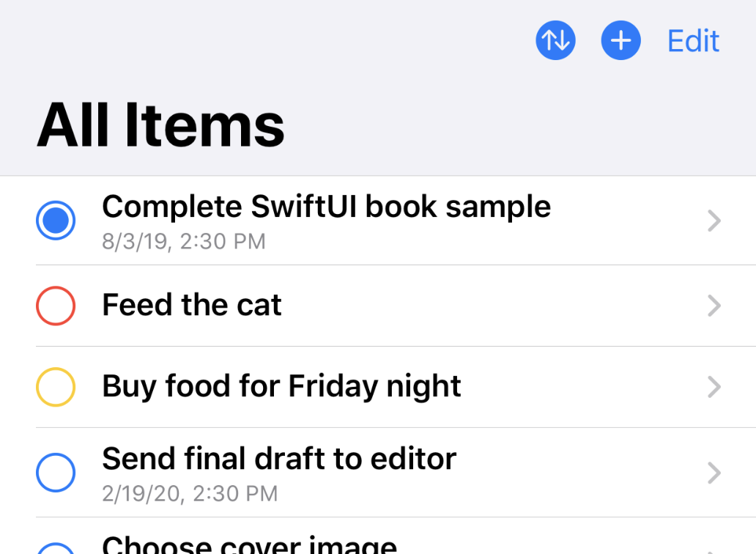The image size is (756, 554).
Task: Tap the All Items heading
Action: point(160,125)
